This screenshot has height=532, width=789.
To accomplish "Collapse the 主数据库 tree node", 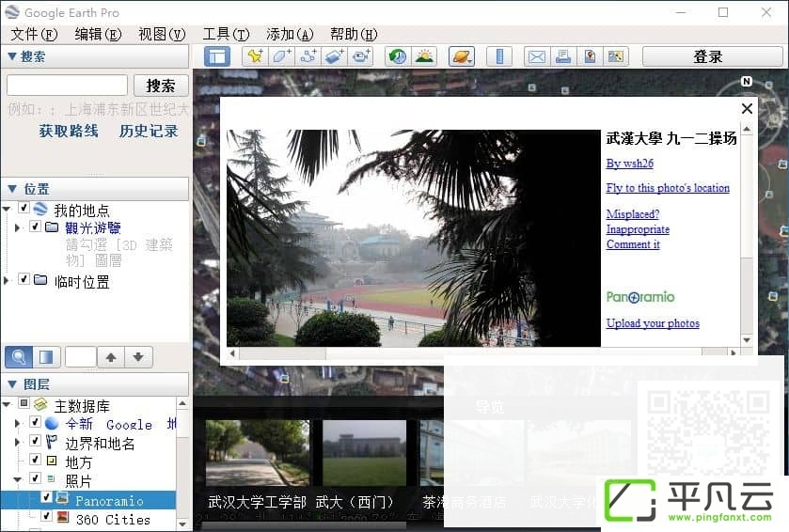I will pyautogui.click(x=7, y=404).
